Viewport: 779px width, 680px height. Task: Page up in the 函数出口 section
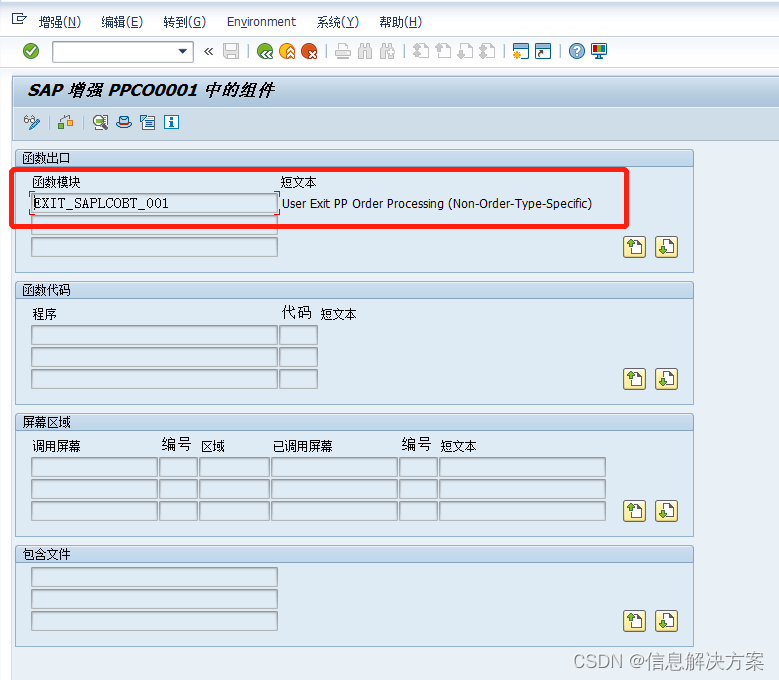(x=634, y=247)
